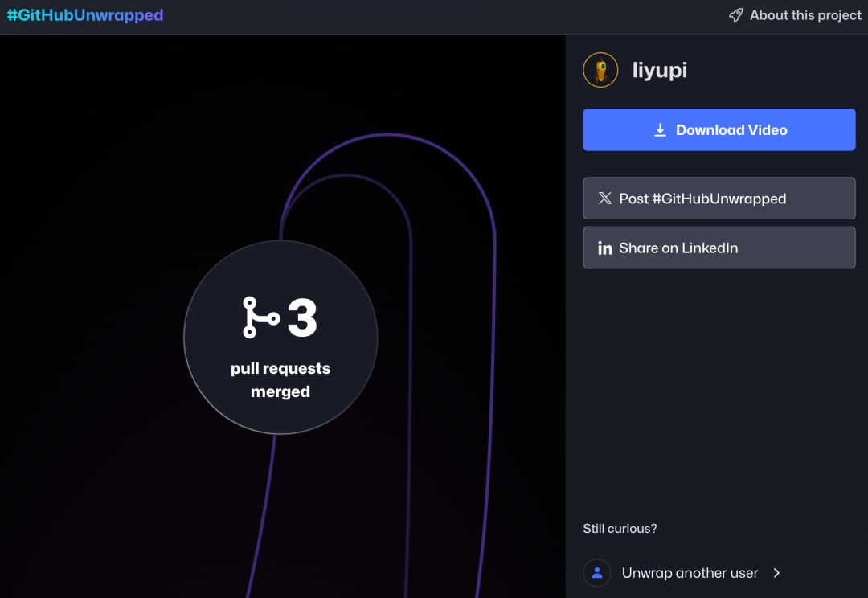Viewport: 868px width, 598px height.
Task: Post #GitHubUnwrapped on X
Action: coord(719,199)
